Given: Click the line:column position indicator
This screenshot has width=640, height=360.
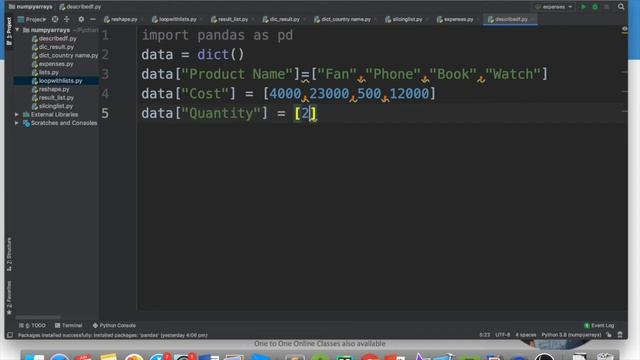Looking at the screenshot, I should click(x=484, y=335).
